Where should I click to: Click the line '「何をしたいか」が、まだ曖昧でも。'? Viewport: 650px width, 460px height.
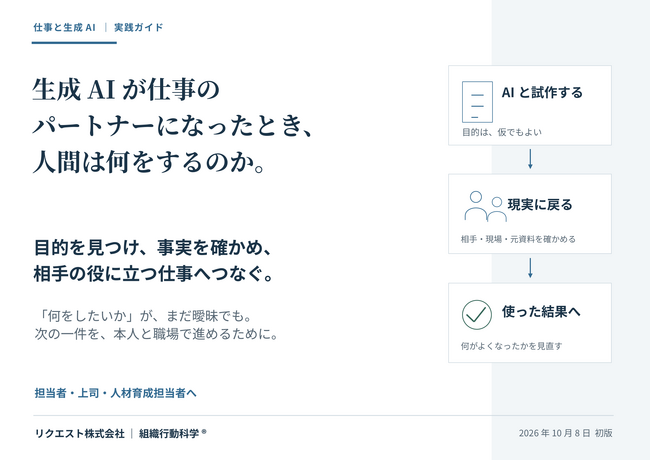coord(144,316)
